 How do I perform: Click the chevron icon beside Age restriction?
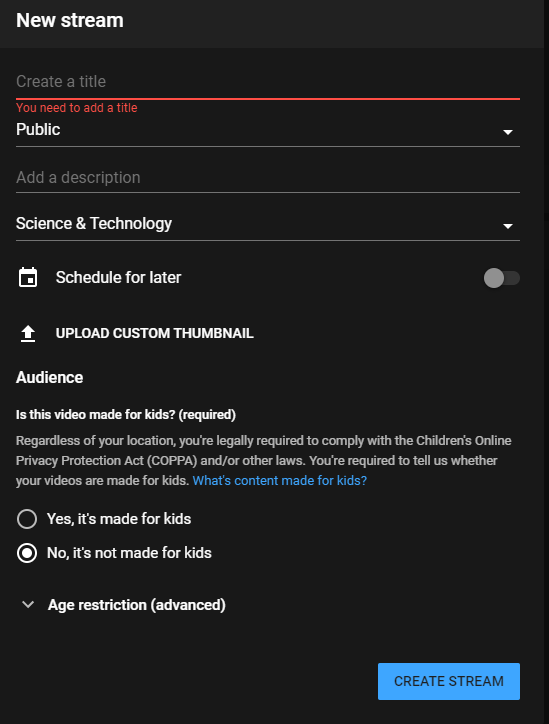tap(28, 604)
